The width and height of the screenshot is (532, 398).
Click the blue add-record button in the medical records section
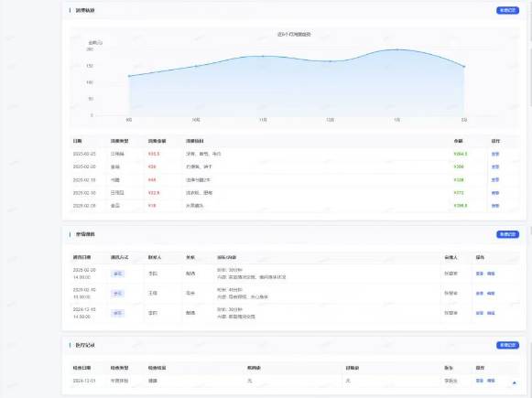pyautogui.click(x=507, y=345)
